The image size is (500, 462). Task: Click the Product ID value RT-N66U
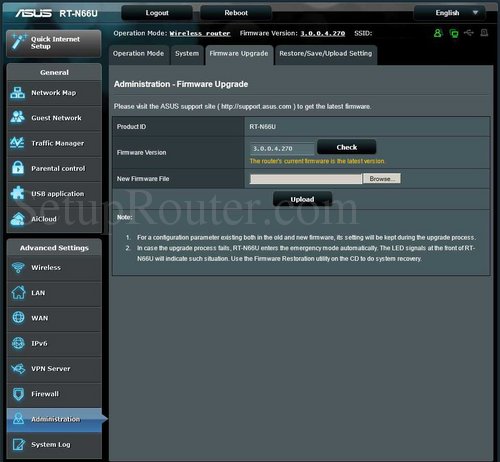click(262, 127)
